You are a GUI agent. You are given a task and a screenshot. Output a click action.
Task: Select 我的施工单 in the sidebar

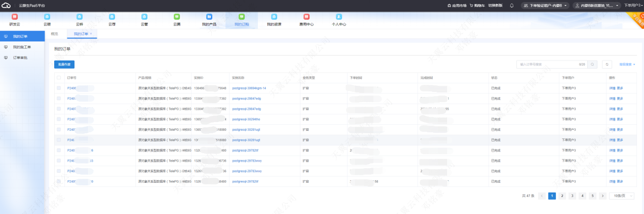(x=23, y=47)
